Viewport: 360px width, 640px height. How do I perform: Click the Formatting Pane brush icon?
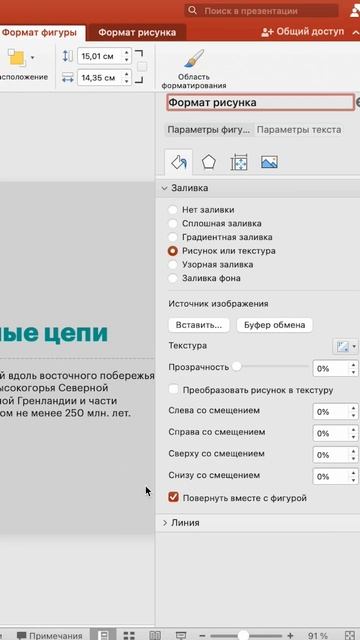click(x=194, y=59)
